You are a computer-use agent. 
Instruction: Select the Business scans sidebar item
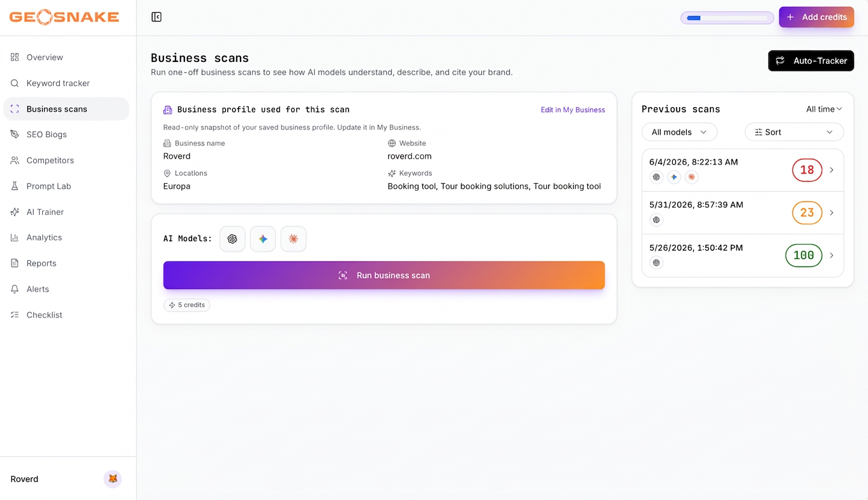coord(66,109)
